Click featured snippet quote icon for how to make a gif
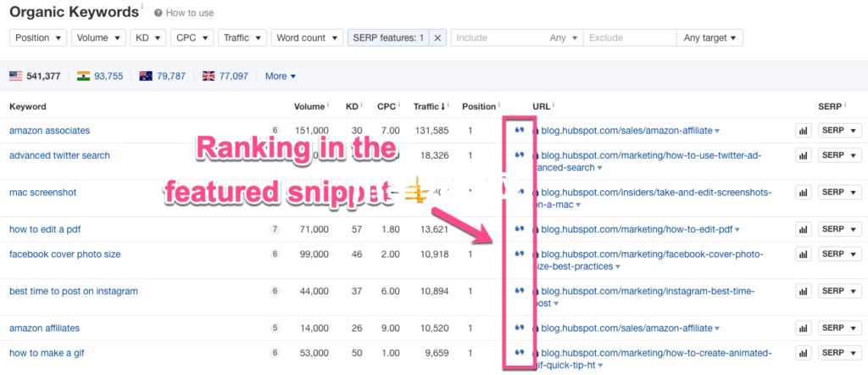Screen dimensions: 868x375 pyautogui.click(x=519, y=352)
